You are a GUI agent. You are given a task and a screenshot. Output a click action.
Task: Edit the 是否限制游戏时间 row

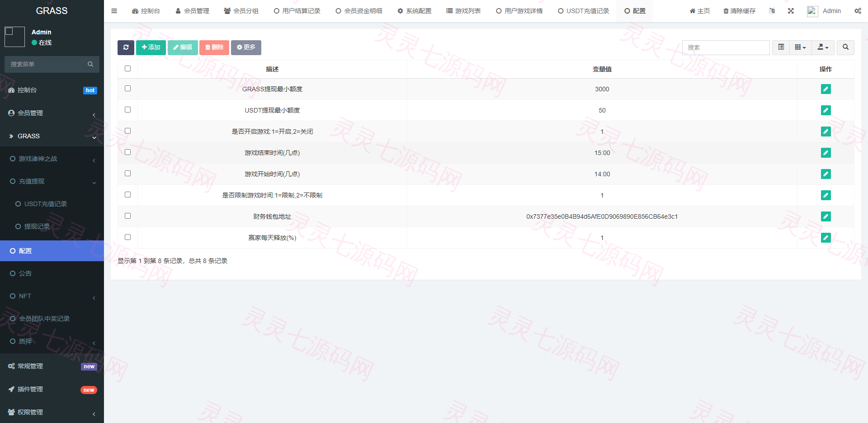pyautogui.click(x=826, y=195)
